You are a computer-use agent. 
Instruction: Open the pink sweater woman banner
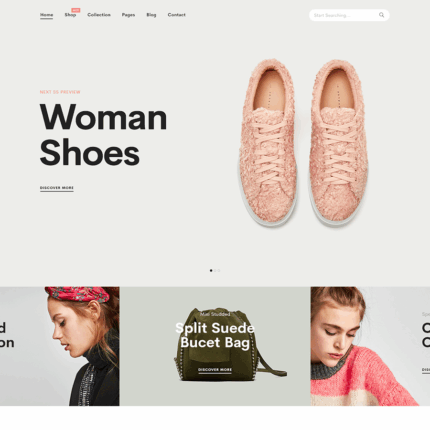point(370,346)
